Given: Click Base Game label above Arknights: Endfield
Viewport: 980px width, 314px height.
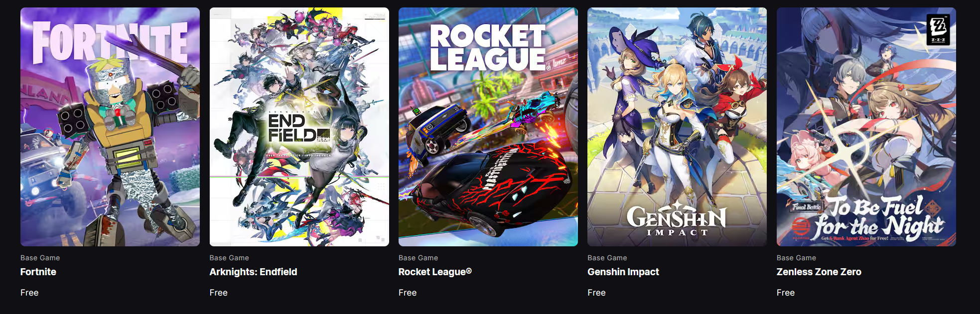Looking at the screenshot, I should coord(229,258).
